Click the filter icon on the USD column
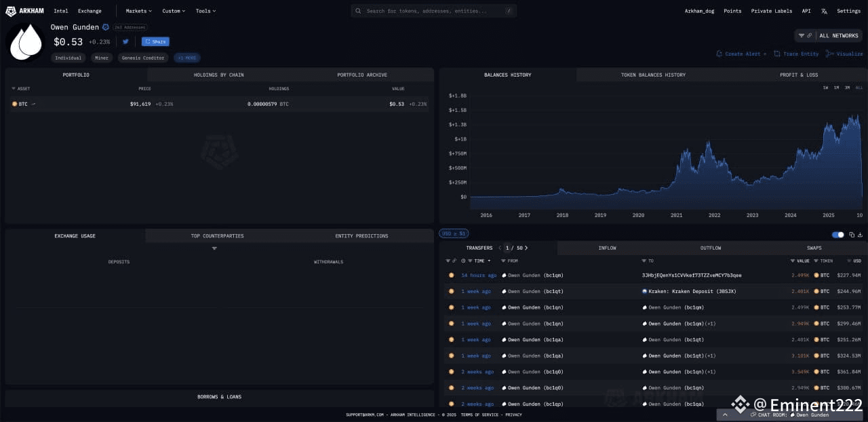Image resolution: width=868 pixels, height=422 pixels. [849, 261]
